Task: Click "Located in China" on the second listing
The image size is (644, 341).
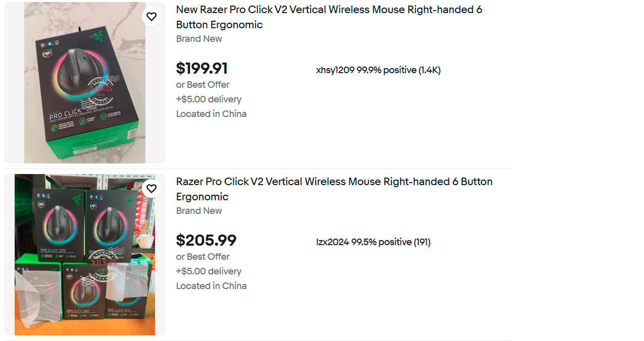Action: click(x=211, y=286)
